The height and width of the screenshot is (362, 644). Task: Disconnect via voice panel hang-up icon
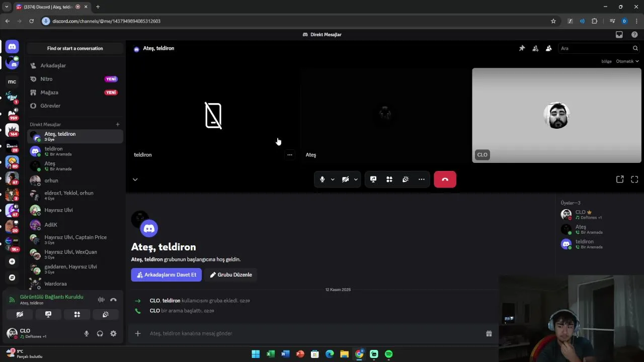(113, 300)
